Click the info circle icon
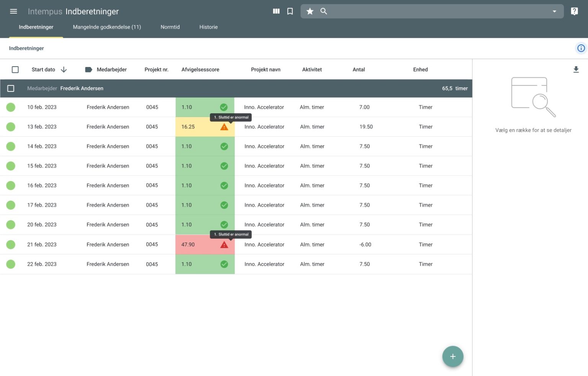This screenshot has height=376, width=588. pyautogui.click(x=581, y=48)
